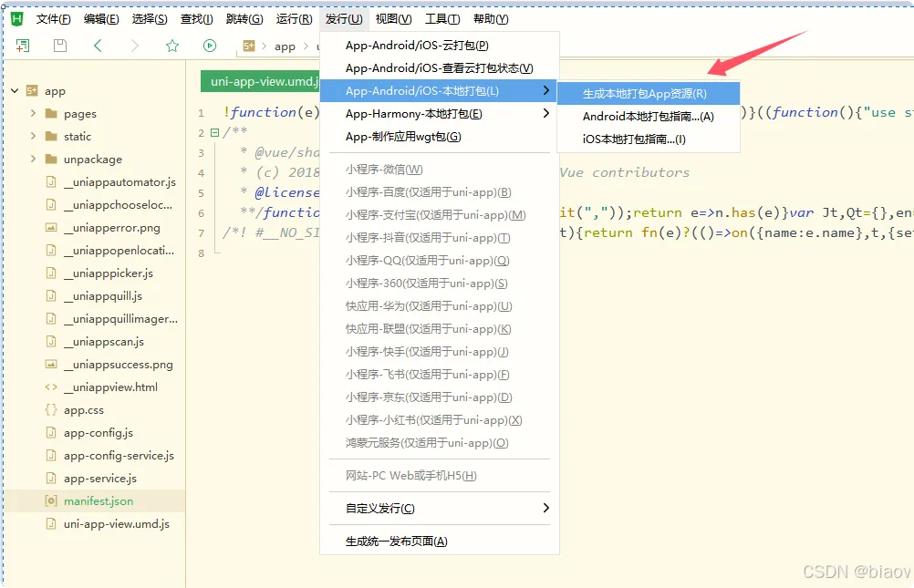Expand the pages folder
This screenshot has width=914, height=588.
33,113
